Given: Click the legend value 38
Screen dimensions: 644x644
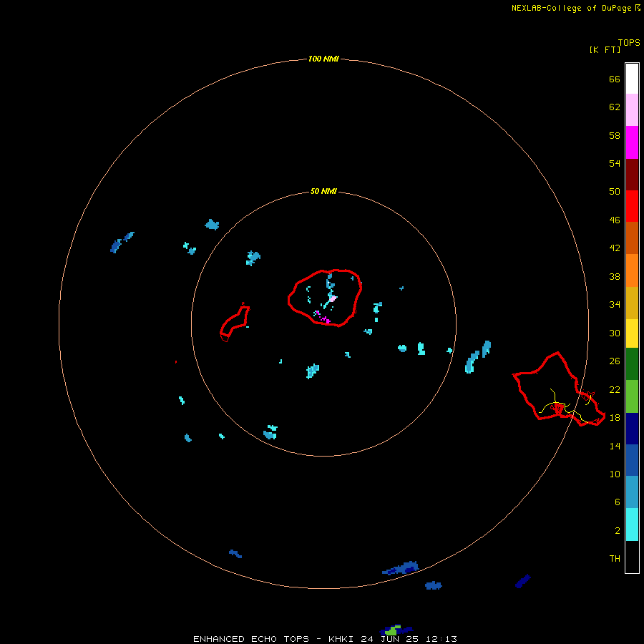Looking at the screenshot, I should click(x=615, y=277).
